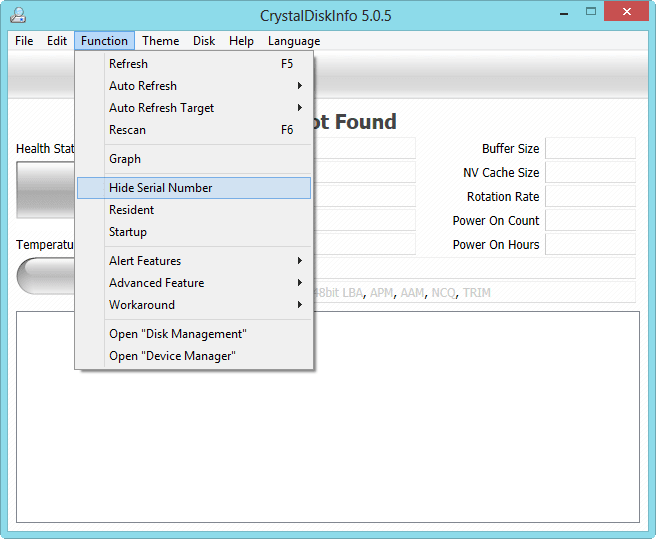Click the grayed "TRIM" feature text
The width and height of the screenshot is (656, 539).
point(477,293)
